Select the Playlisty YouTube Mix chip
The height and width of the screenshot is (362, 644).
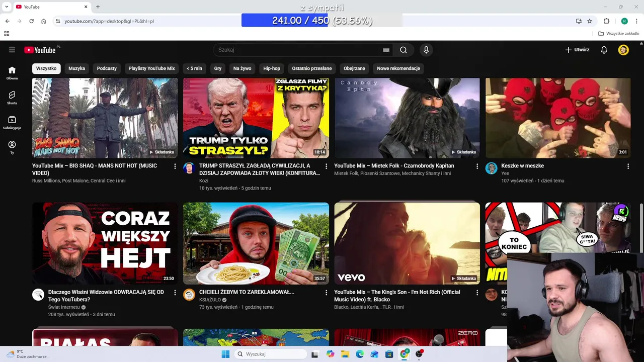click(x=151, y=68)
